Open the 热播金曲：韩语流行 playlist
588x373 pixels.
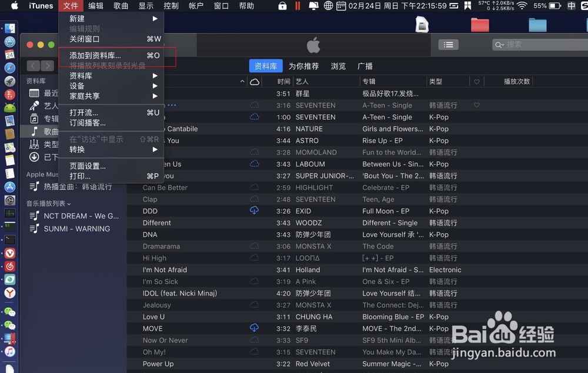pyautogui.click(x=71, y=187)
